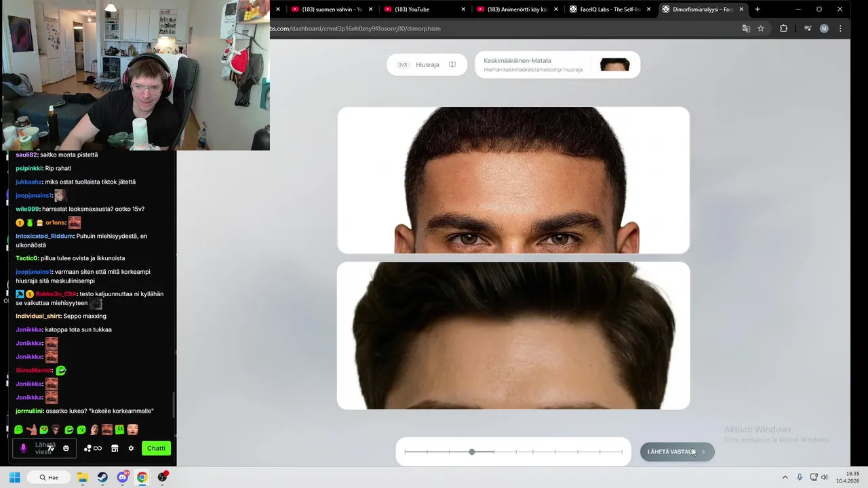The height and width of the screenshot is (488, 868).
Task: Open Steam from taskbar
Action: [102, 477]
